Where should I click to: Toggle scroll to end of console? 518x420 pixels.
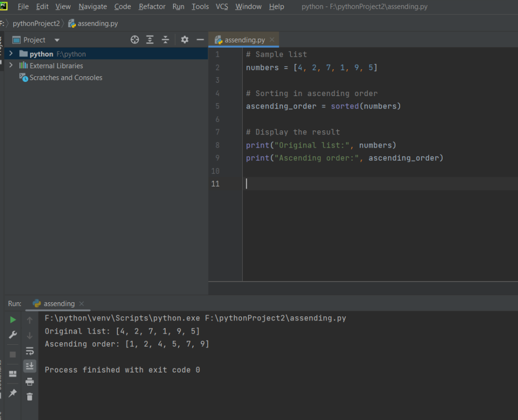tap(30, 366)
